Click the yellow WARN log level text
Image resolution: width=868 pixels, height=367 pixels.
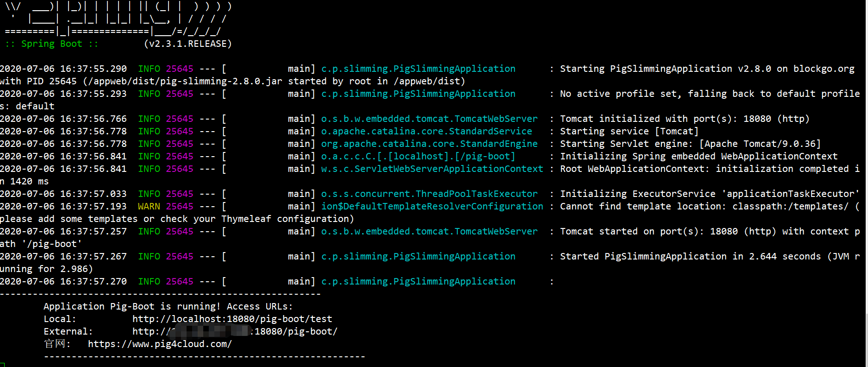click(149, 206)
